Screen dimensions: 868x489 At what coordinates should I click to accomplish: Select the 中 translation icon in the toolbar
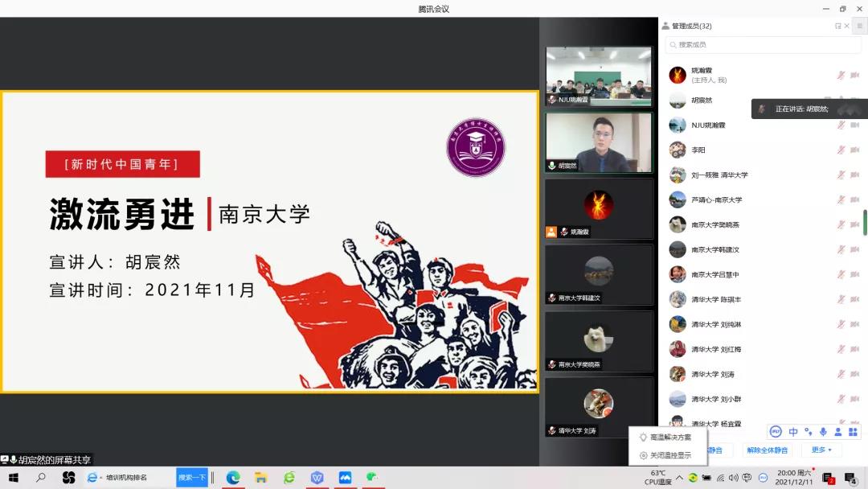pos(793,432)
